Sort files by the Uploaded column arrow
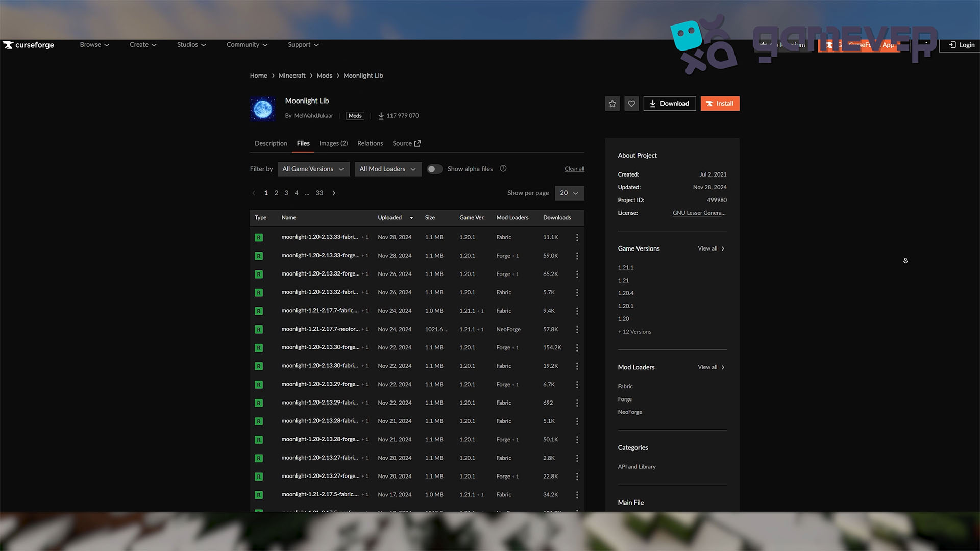 [x=411, y=217]
